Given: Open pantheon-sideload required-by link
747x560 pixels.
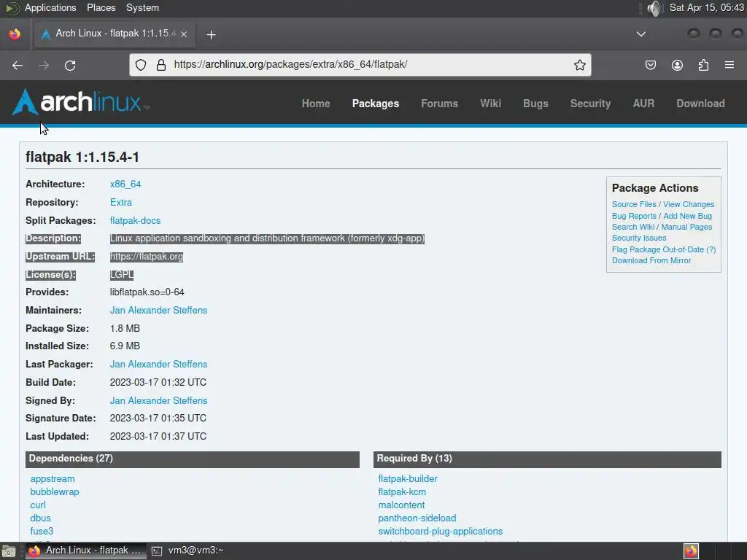Looking at the screenshot, I should (x=417, y=518).
